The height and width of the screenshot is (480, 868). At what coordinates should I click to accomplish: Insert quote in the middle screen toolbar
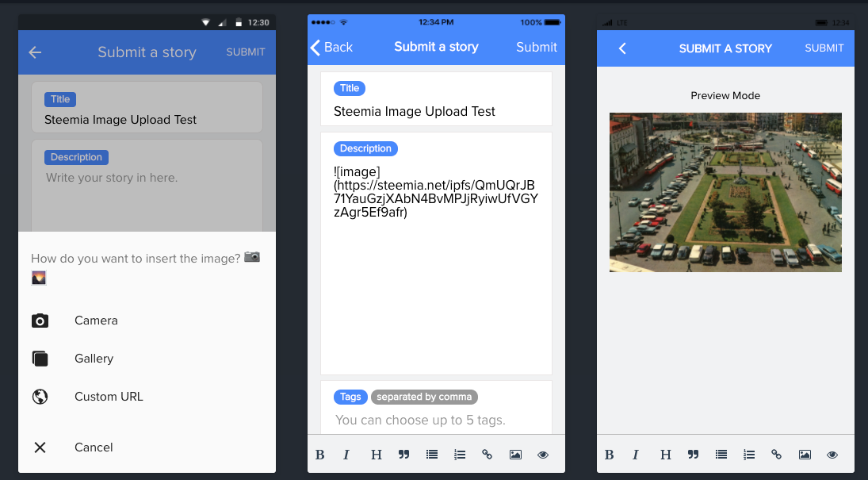pyautogui.click(x=404, y=455)
